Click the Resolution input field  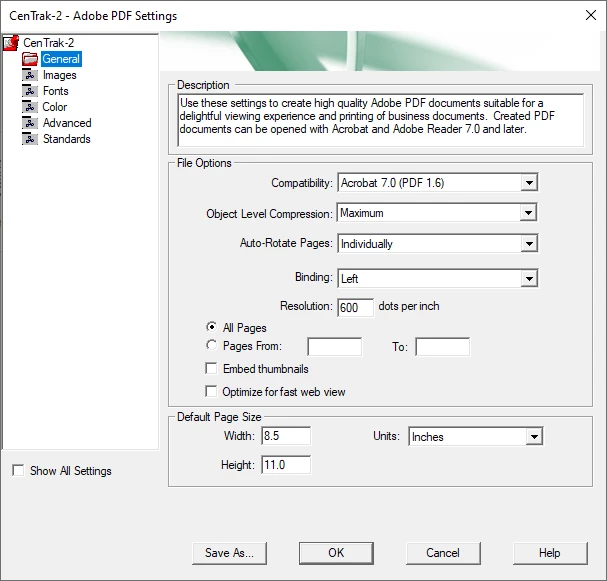click(x=355, y=308)
